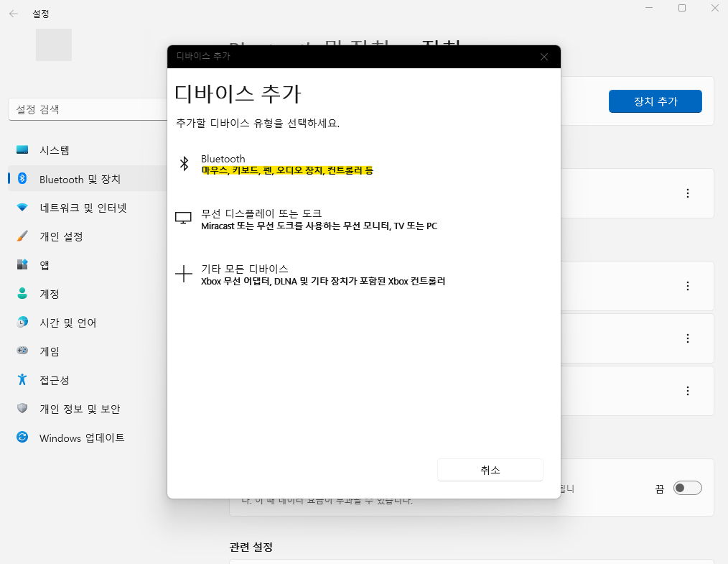The height and width of the screenshot is (564, 728).
Task: Open 접근성 settings category
Action: [88, 380]
